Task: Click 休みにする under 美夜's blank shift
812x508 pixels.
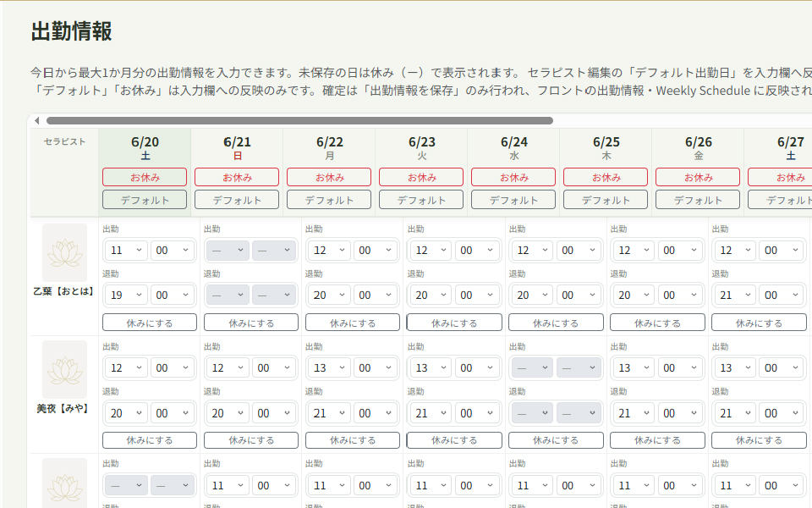Action: coord(556,440)
